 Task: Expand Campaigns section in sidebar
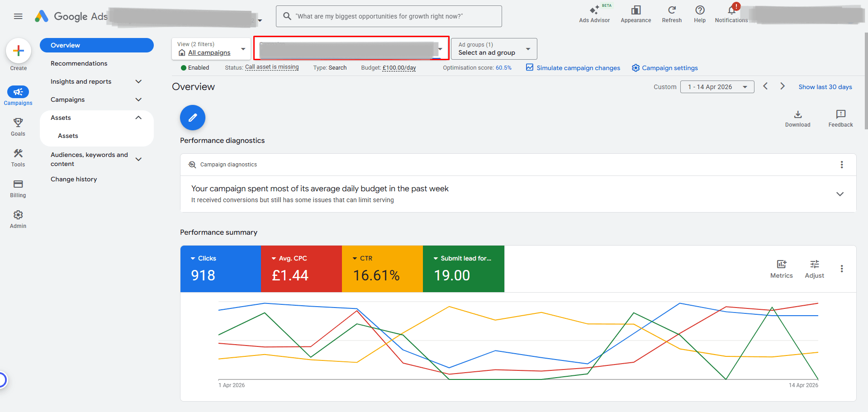[x=138, y=99]
